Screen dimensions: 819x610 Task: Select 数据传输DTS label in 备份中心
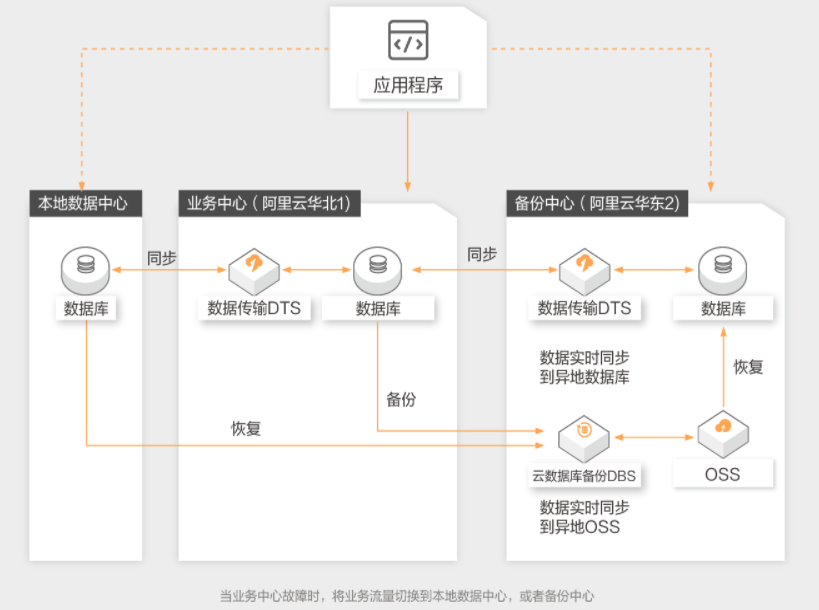tap(584, 308)
